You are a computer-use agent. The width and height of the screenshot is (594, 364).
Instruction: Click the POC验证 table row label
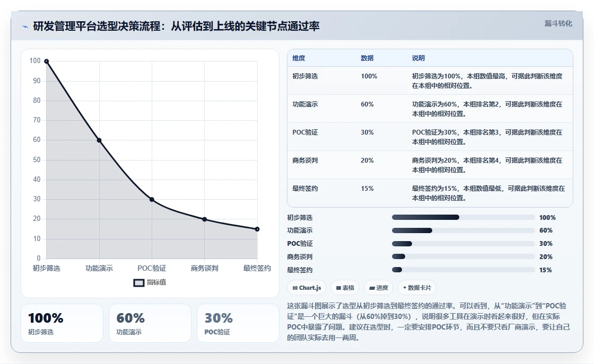point(305,132)
